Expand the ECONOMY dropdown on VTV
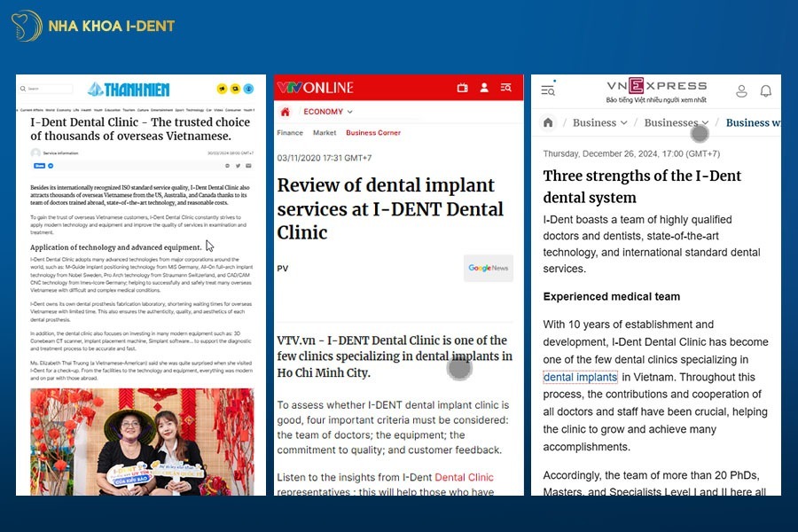The height and width of the screenshot is (532, 798). click(x=328, y=112)
